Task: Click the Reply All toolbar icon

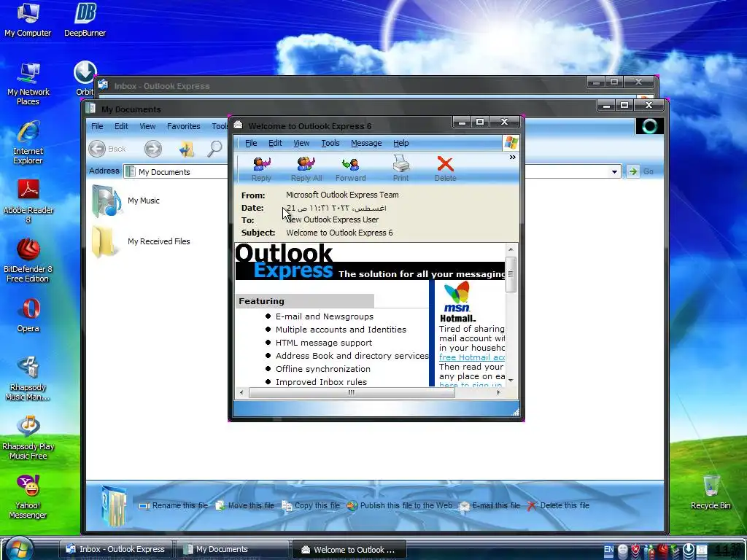Action: (306, 169)
